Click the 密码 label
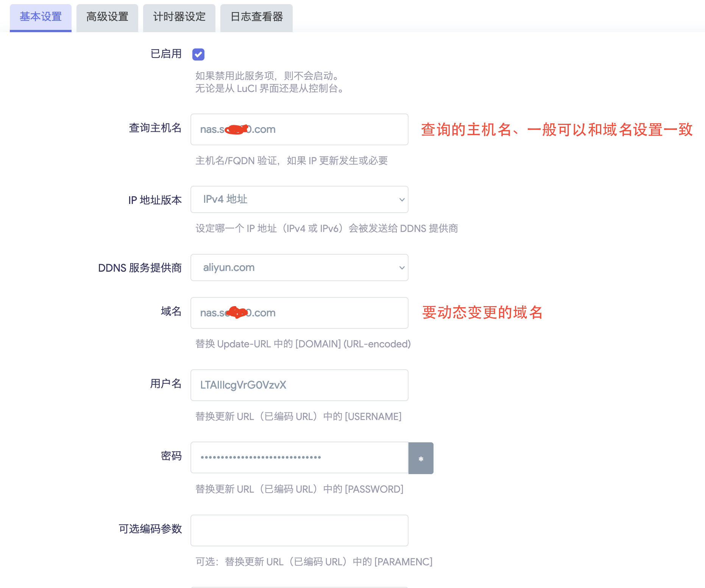Screen dimensions: 705x588 click(171, 456)
